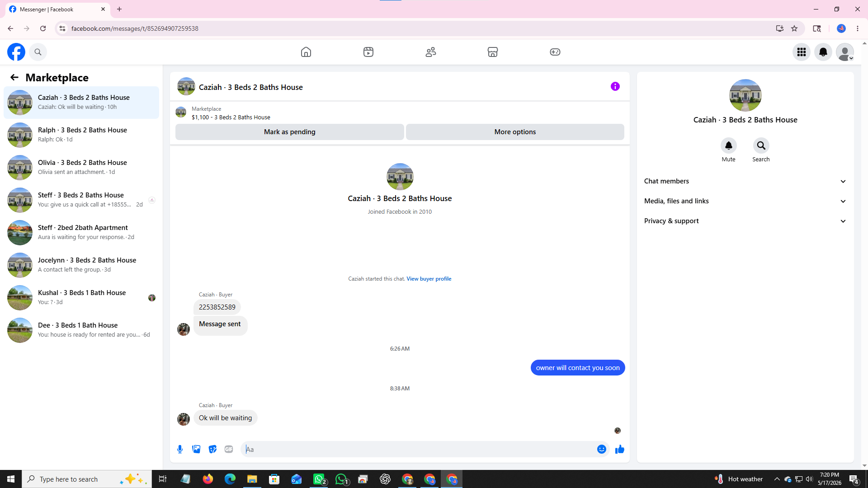Choose a sticker
868x488 pixels.
pos(212,449)
